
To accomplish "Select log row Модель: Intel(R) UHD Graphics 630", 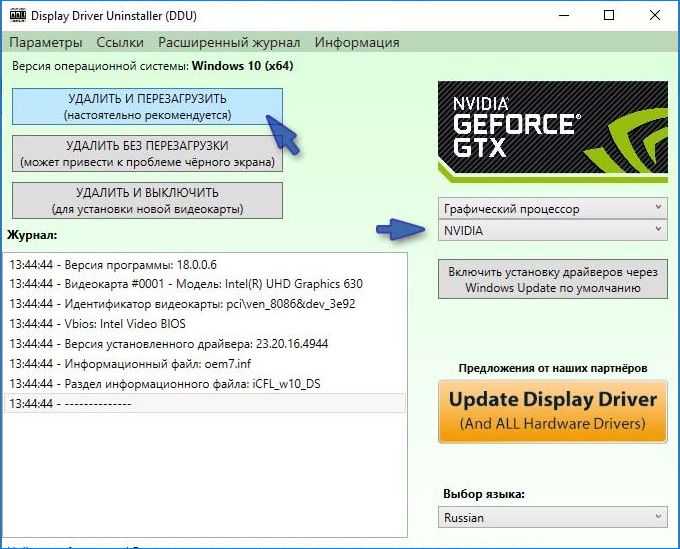I will click(205, 284).
